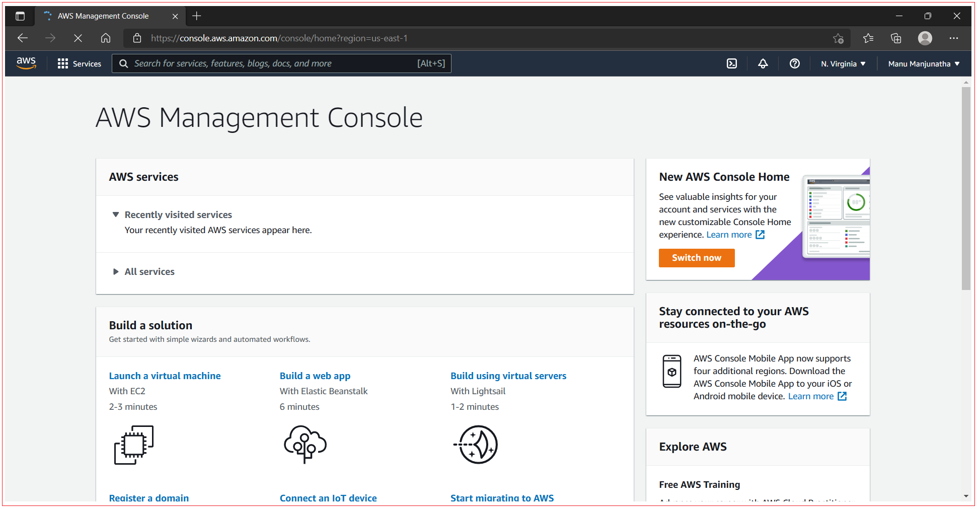Open external link icon beside Console Home Learn more

[760, 235]
